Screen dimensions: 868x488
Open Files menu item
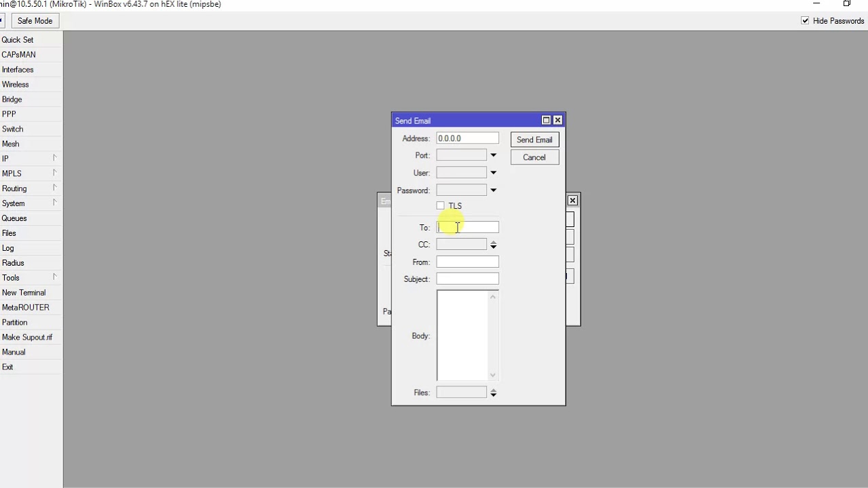click(x=9, y=233)
